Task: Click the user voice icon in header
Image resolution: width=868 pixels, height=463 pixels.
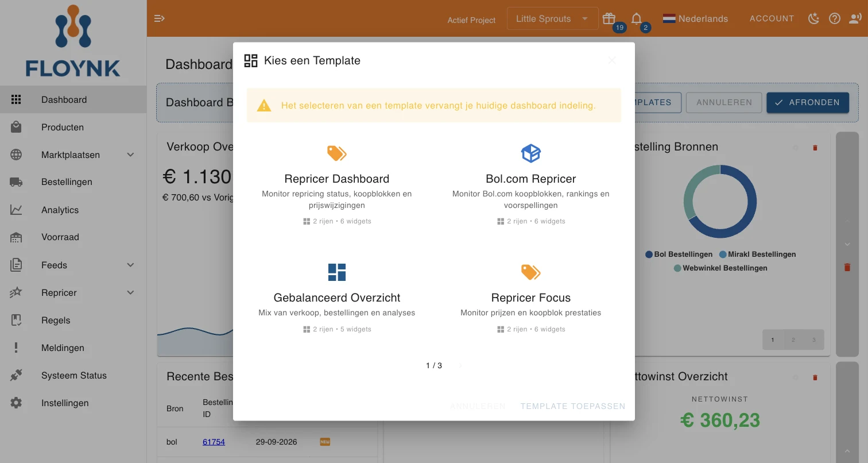Action: point(855,18)
